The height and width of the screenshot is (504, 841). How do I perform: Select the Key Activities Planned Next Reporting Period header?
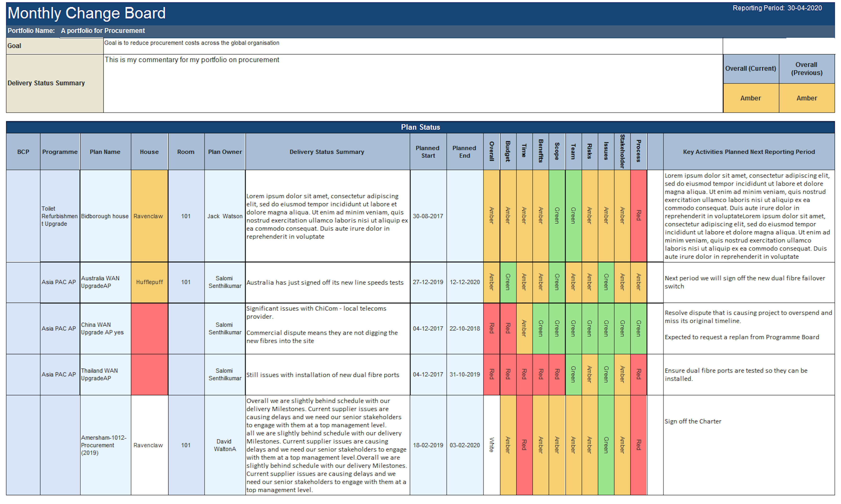point(749,152)
